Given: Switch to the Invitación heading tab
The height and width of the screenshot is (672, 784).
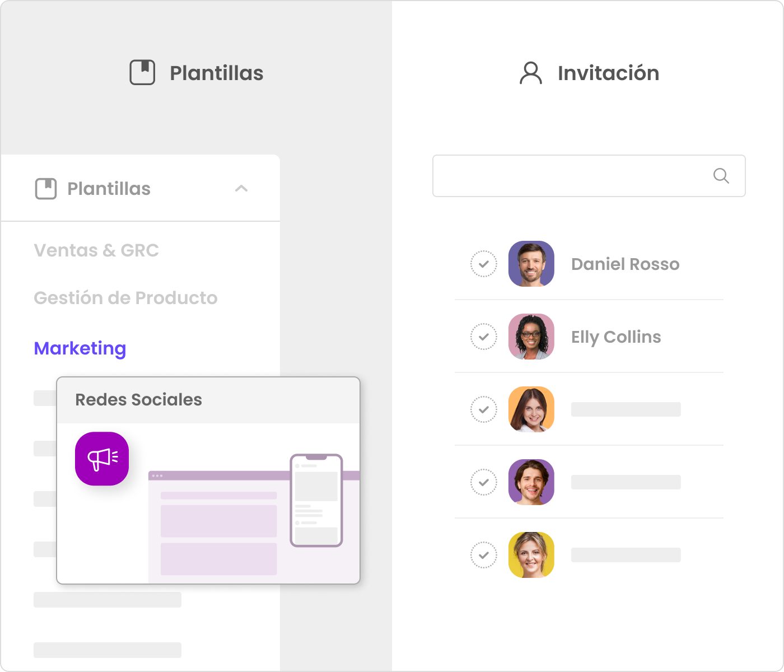Looking at the screenshot, I should point(608,73).
